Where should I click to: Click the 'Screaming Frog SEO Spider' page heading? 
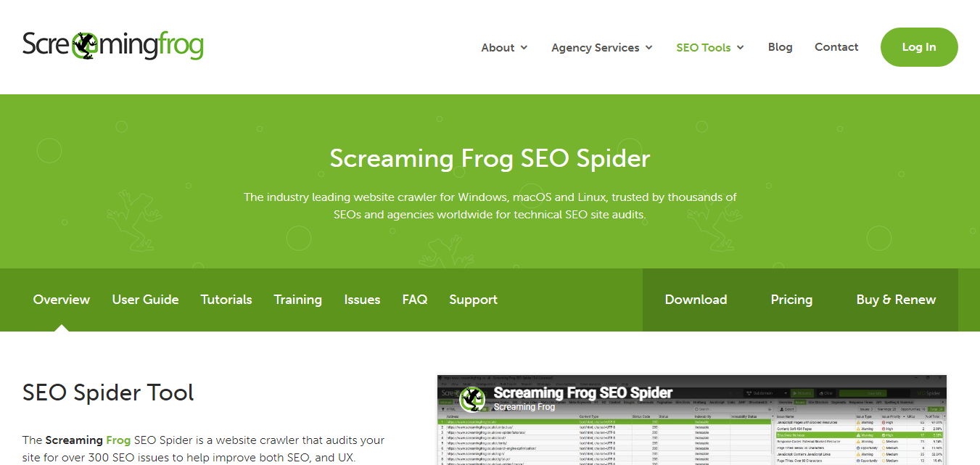[x=490, y=158]
